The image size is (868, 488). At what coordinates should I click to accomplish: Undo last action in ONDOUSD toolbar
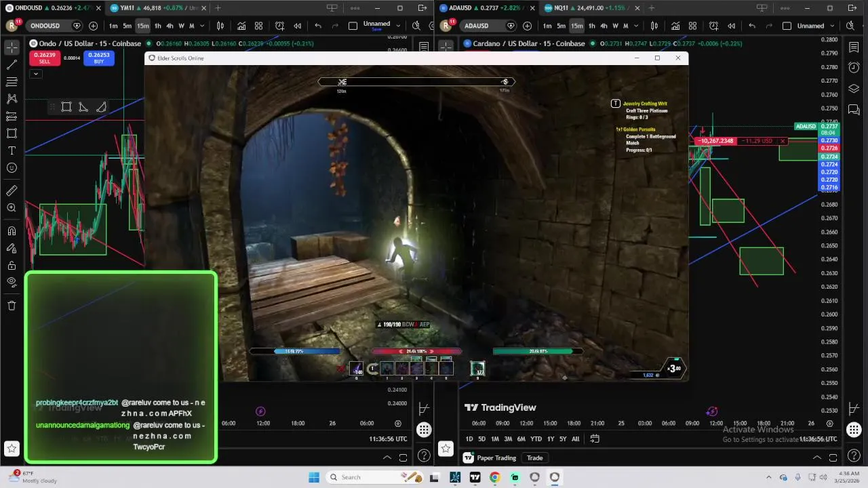[318, 26]
